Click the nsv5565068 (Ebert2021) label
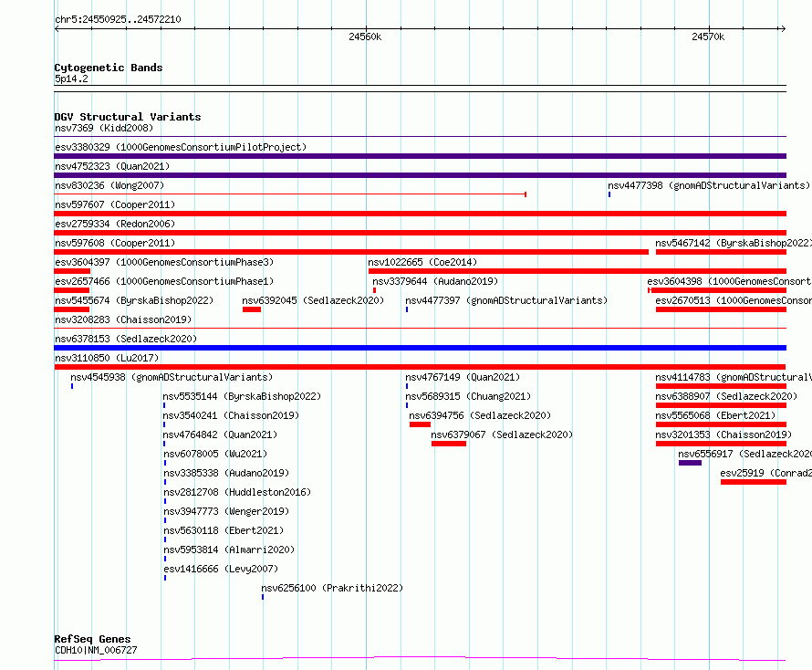Viewport: 812px width, 670px height. (715, 415)
